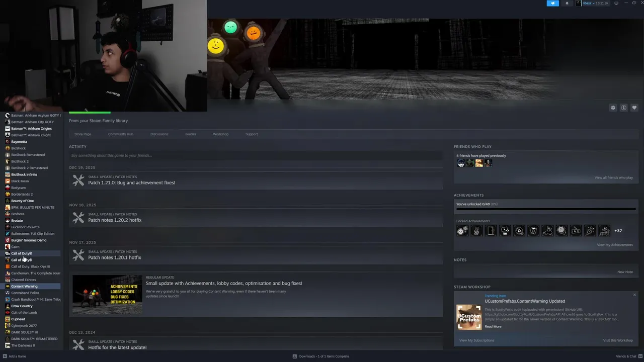Click the wrench icon beside Patch 1.20.2 hotfix
The height and width of the screenshot is (362, 644).
(x=78, y=218)
